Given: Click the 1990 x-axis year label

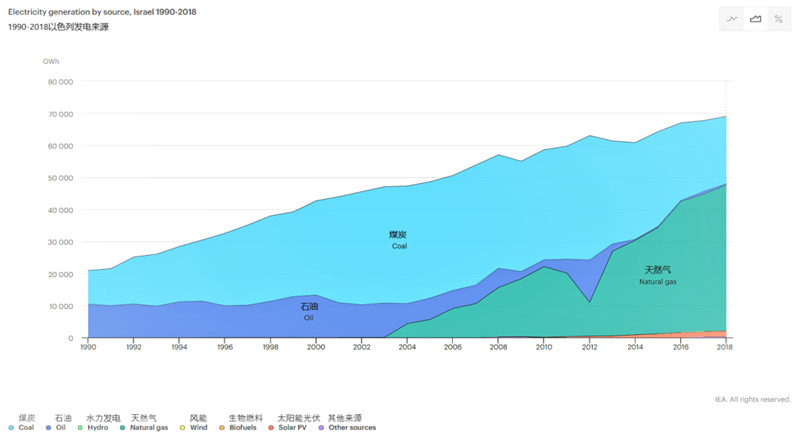Looking at the screenshot, I should (88, 347).
